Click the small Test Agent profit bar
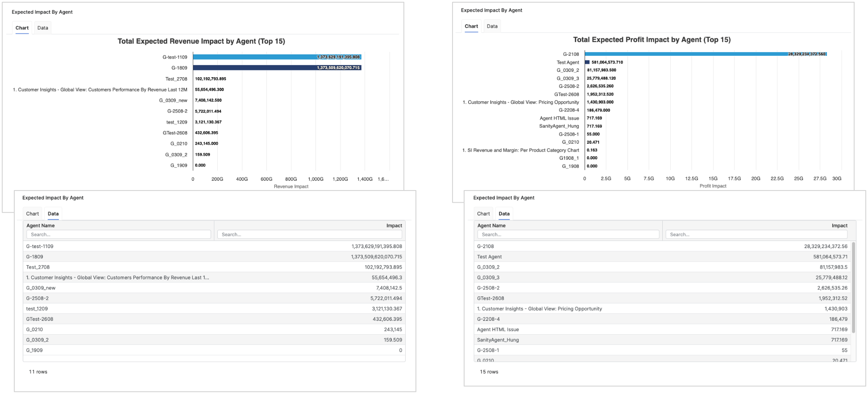The width and height of the screenshot is (868, 394). (x=587, y=62)
